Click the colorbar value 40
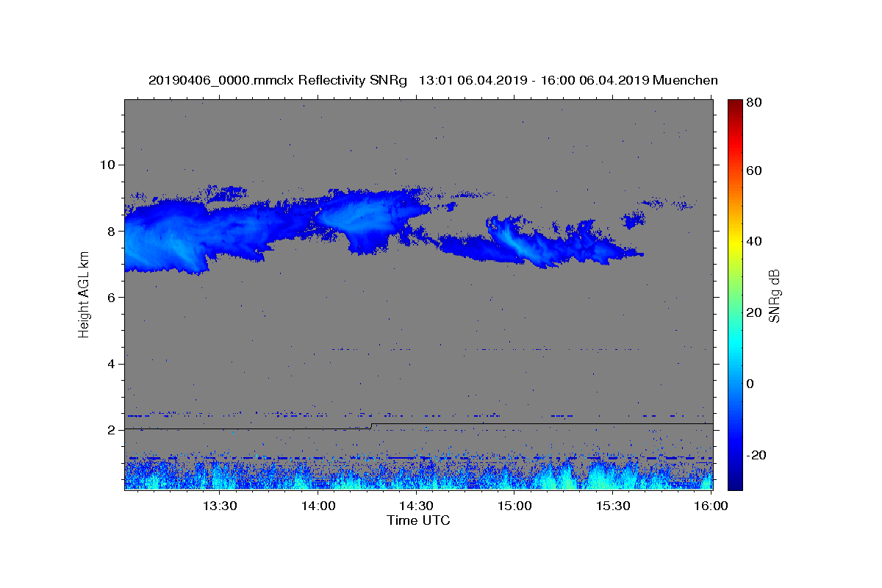Screen dimensions: 882x588 click(755, 242)
